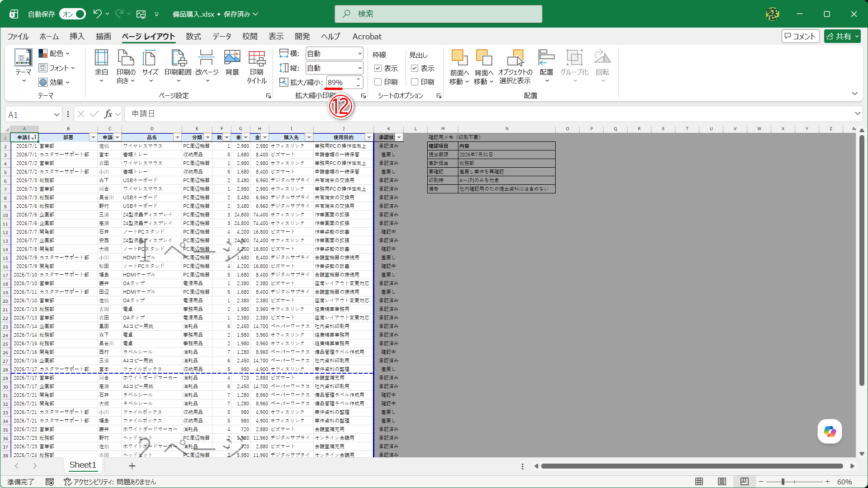Switch to the データ tab
Image resolution: width=868 pixels, height=488 pixels.
pyautogui.click(x=222, y=37)
